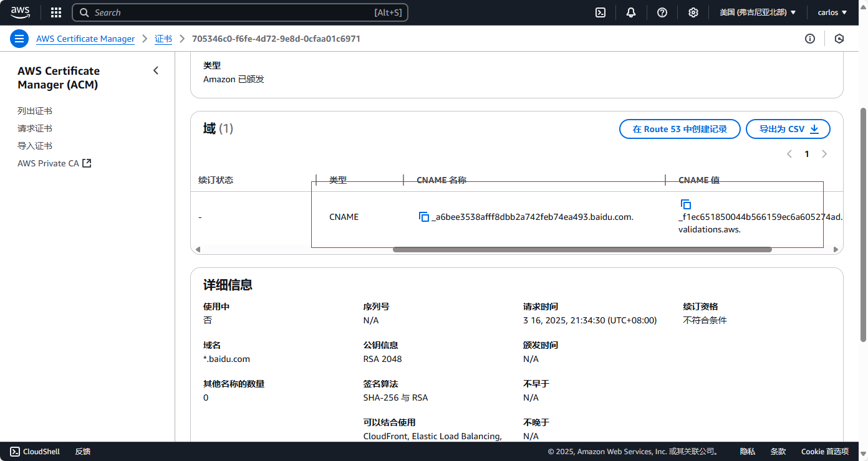The height and width of the screenshot is (461, 868).
Task: Open 请求证书 in sidebar
Action: click(x=35, y=128)
